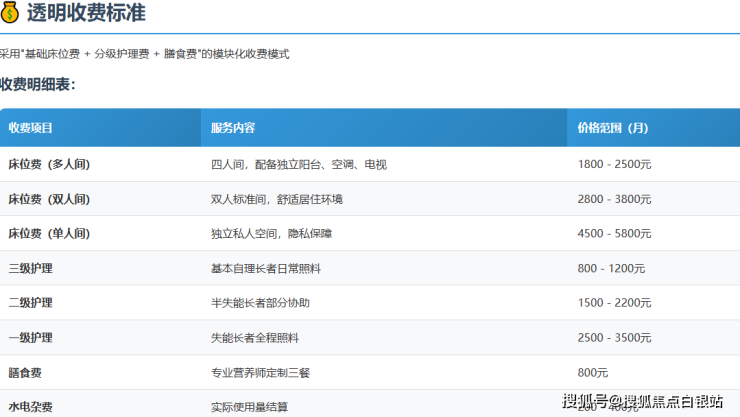Click the 专业营养师定制三餐 description cell
Viewport: 740px width, 417px height.
[x=260, y=372]
